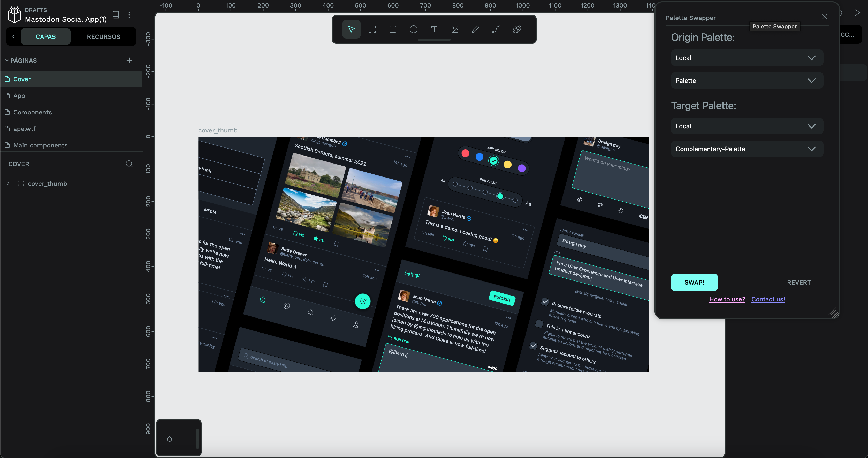Open Origin Palette Local dropdown

click(x=747, y=58)
